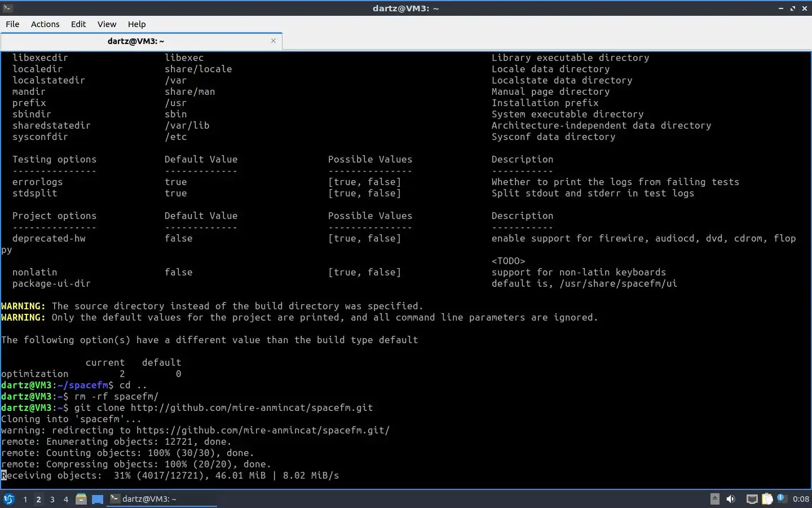Viewport: 812px width, 508px height.
Task: Click 'Cloning into 'spacefm'...' line
Action: pos(71,419)
